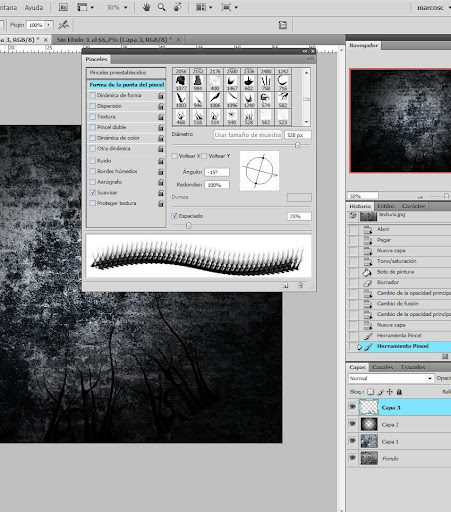The image size is (451, 512).
Task: Toggle the Brushes panel icon in options bar
Action: pos(283,25)
